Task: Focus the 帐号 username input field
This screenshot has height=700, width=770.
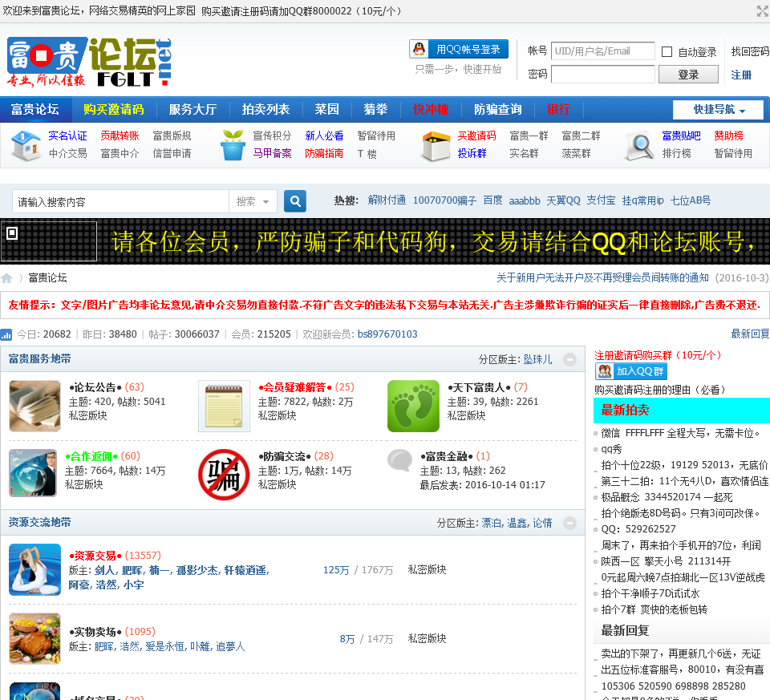Action: pyautogui.click(x=603, y=51)
